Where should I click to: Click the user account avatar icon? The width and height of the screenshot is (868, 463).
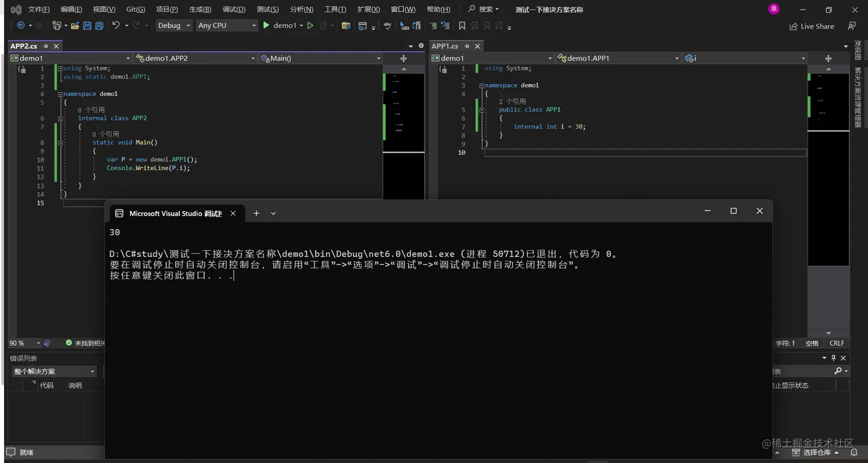pyautogui.click(x=774, y=9)
